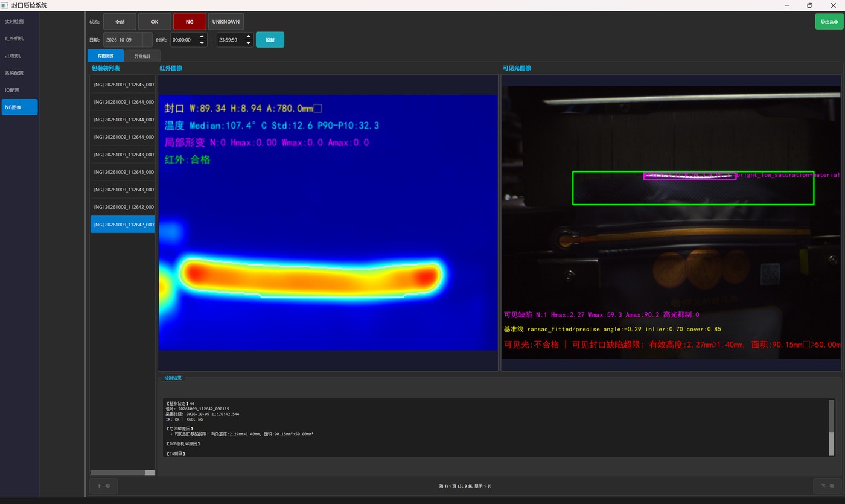
Task: Click the 第 1/1 页 pagination label
Action: click(x=465, y=486)
